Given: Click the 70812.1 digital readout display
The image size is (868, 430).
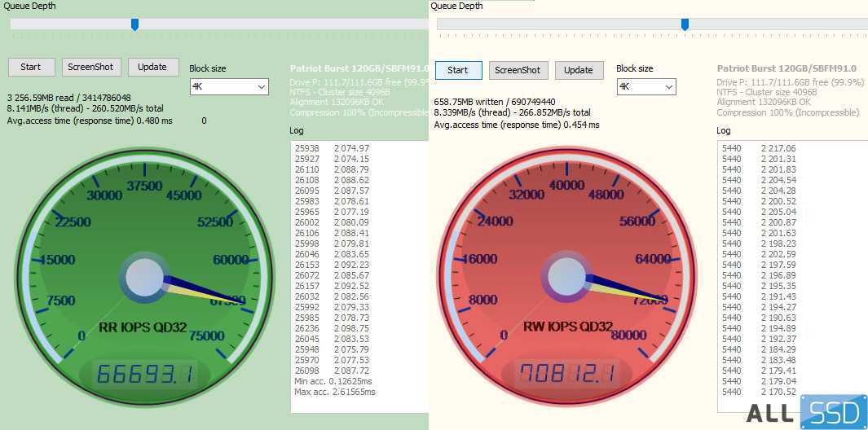Looking at the screenshot, I should tap(567, 374).
